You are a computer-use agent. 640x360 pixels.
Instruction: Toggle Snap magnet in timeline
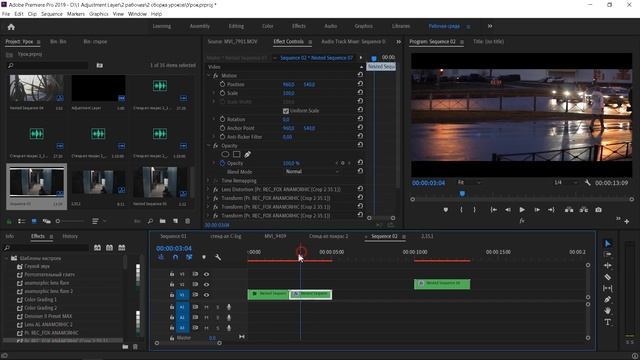coord(175,257)
